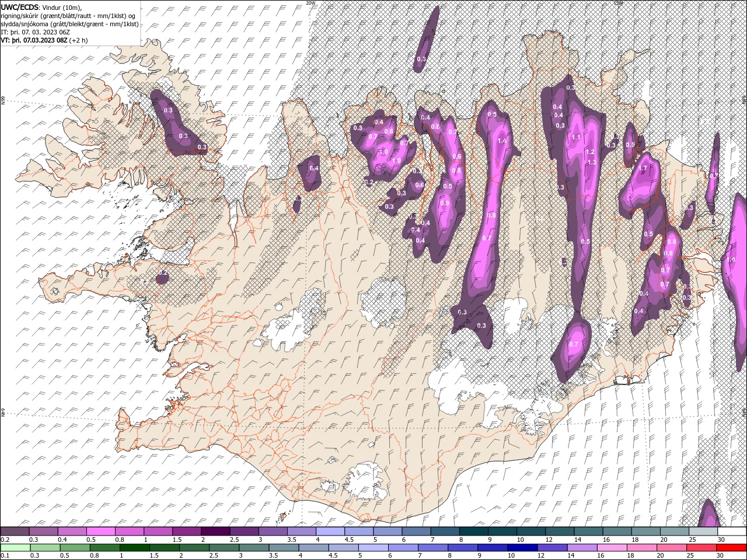
Task: Pick the pale green lower swatch above 0.1
Action: coord(15,547)
